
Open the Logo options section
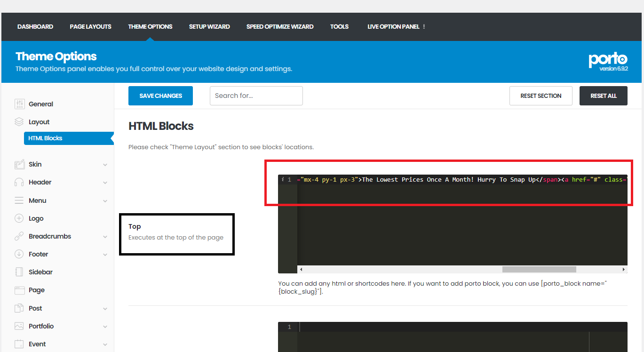coord(36,218)
